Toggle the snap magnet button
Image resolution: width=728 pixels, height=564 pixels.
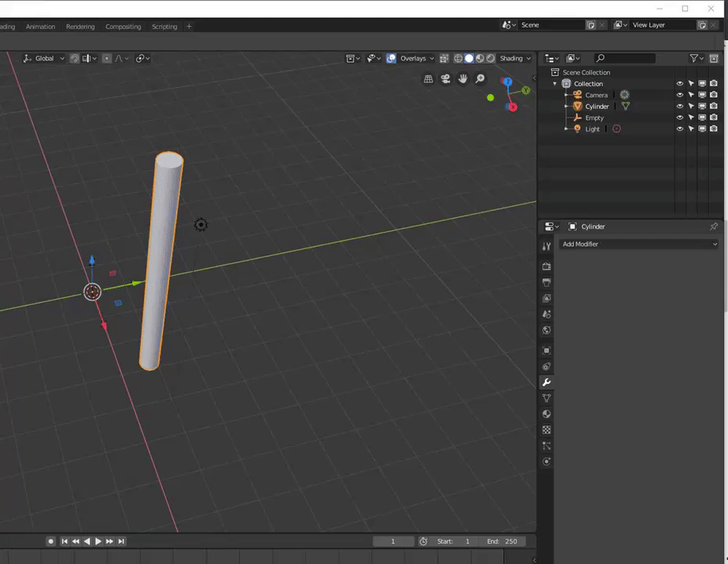click(x=75, y=58)
